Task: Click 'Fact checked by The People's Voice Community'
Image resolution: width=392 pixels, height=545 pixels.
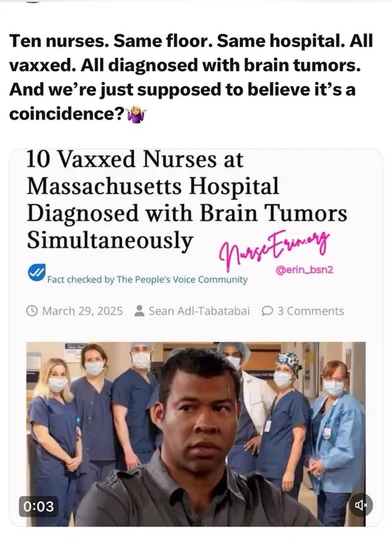Action: [147, 279]
